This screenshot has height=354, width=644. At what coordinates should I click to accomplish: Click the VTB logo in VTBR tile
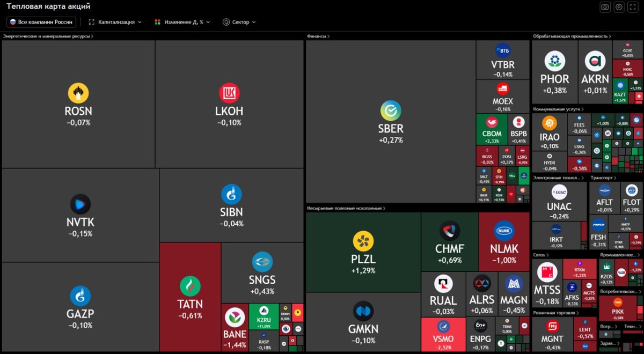(x=503, y=51)
